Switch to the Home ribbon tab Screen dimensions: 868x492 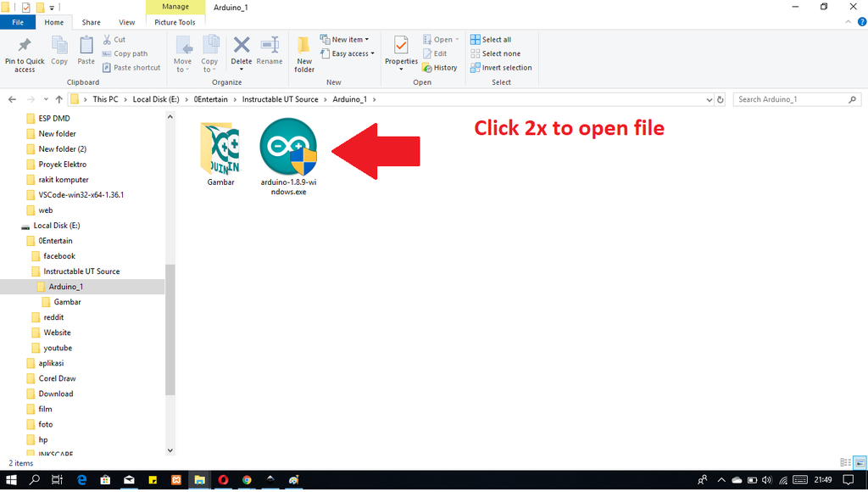[x=53, y=22]
